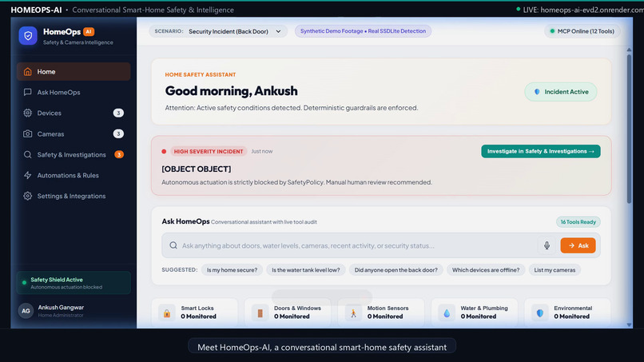Viewport: 644px width, 362px height.
Task: Click the Motion Sensors walking figure icon
Action: [x=353, y=313]
